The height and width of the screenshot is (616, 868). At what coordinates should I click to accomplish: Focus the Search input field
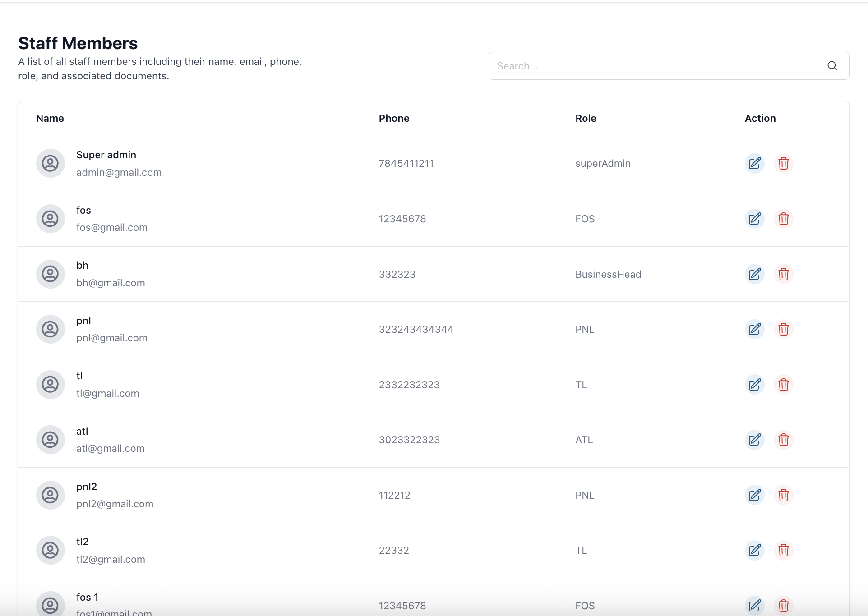(x=654, y=66)
